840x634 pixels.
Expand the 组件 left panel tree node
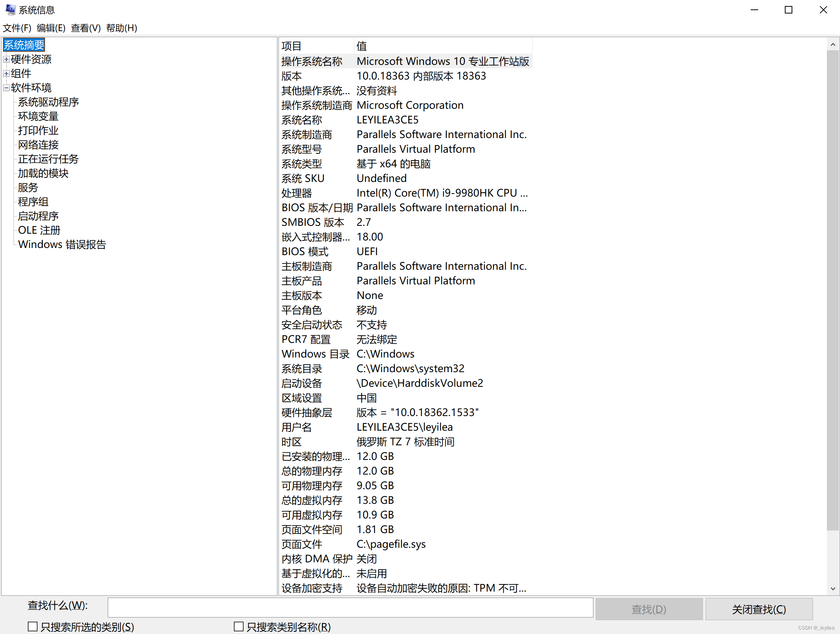(x=7, y=73)
